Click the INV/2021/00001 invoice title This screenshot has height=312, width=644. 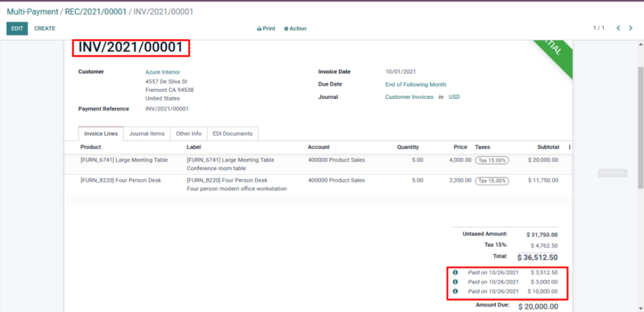tap(131, 48)
